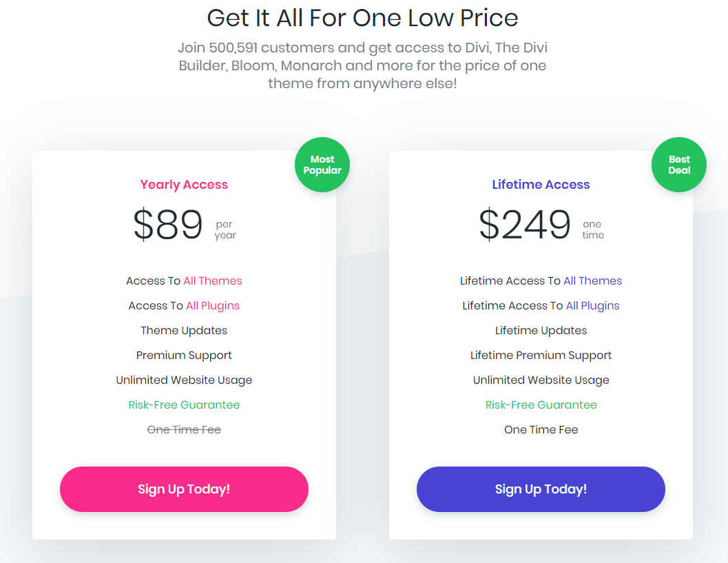Image resolution: width=728 pixels, height=563 pixels.
Task: Click Lifetime Premium Support feature text
Action: [x=541, y=356]
